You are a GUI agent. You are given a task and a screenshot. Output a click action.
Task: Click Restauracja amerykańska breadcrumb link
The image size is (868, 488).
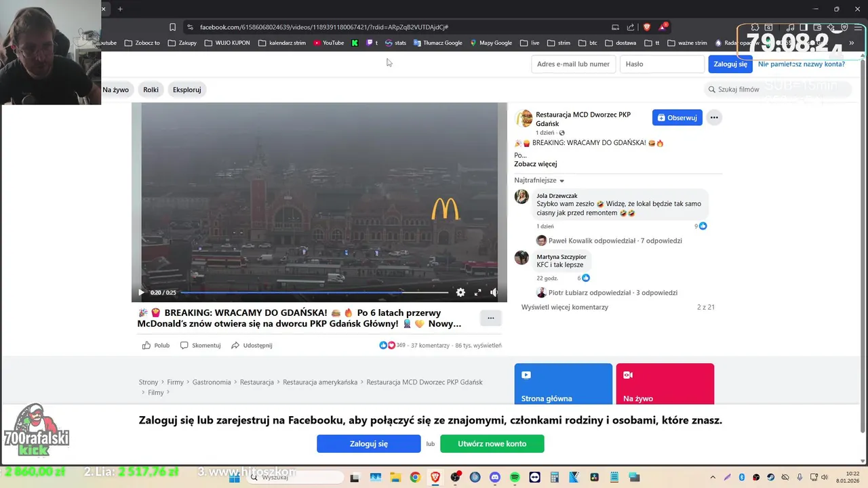pos(320,382)
